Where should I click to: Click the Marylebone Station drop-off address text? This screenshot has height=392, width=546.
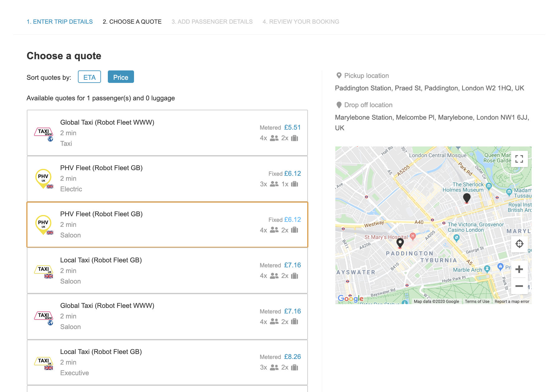432,122
